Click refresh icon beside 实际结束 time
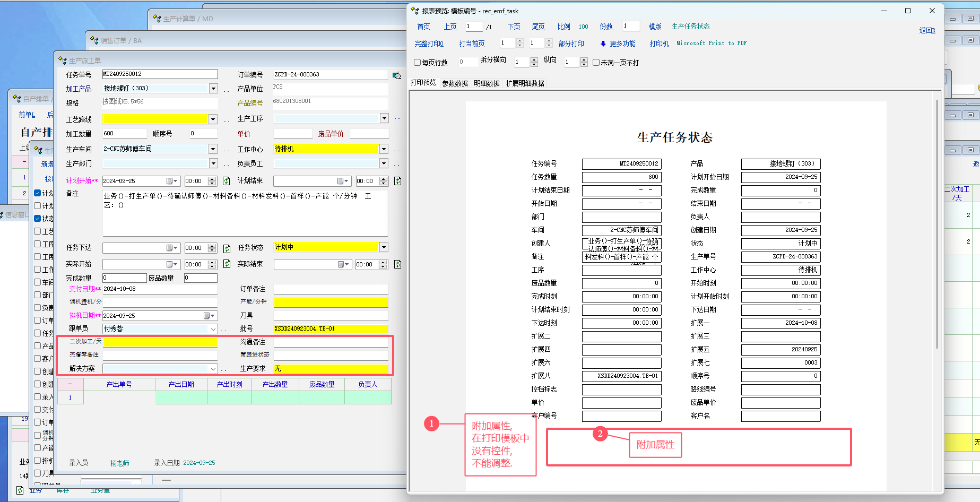 pos(397,264)
